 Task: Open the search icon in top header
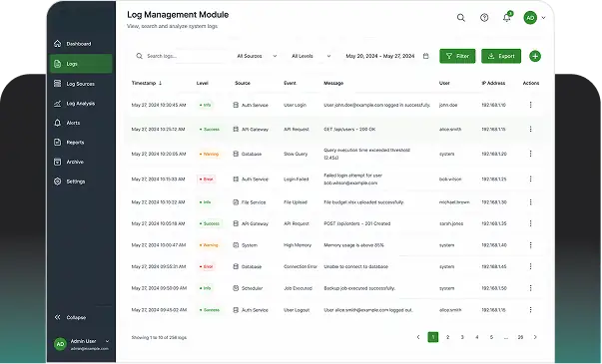[461, 18]
